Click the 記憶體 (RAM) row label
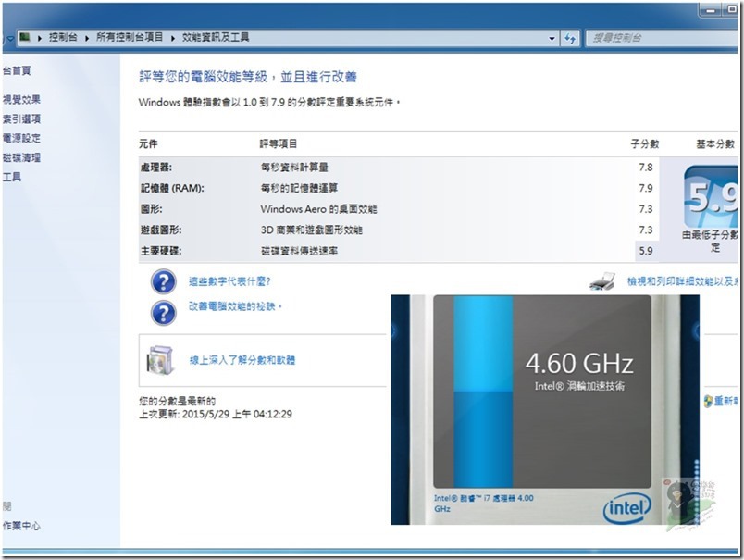Screen dimensions: 744x560 click(x=172, y=189)
